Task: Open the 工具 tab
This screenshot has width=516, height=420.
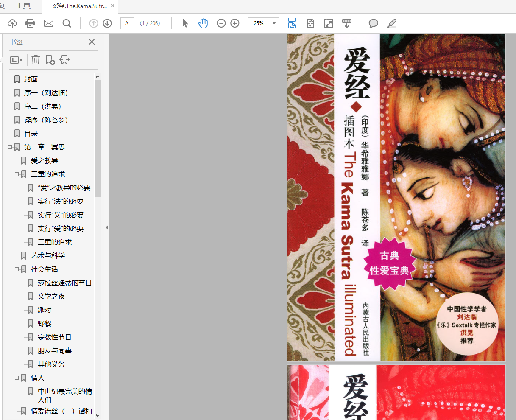Action: click(x=23, y=6)
